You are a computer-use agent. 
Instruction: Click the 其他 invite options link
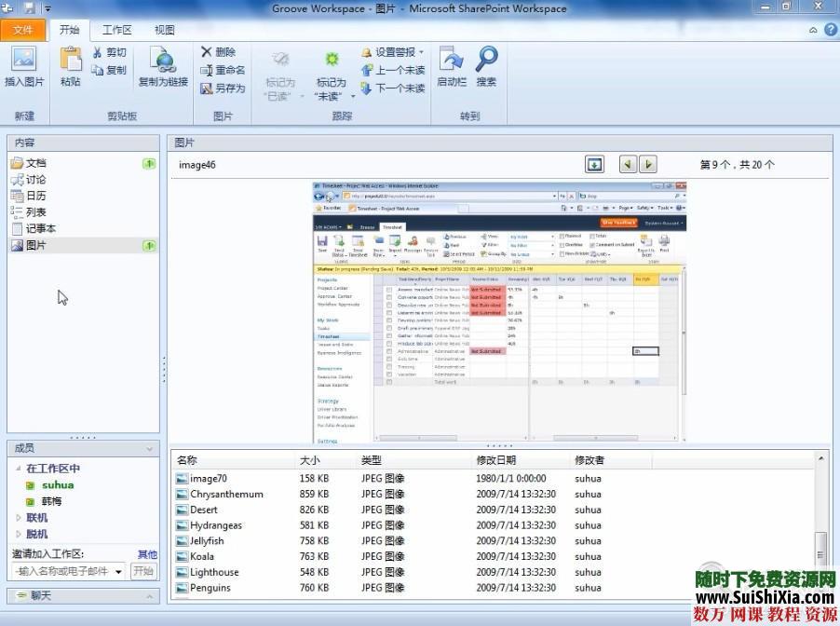146,553
